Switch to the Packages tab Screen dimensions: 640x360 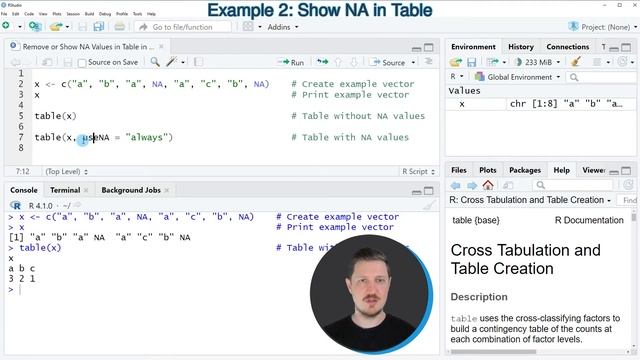(x=524, y=170)
